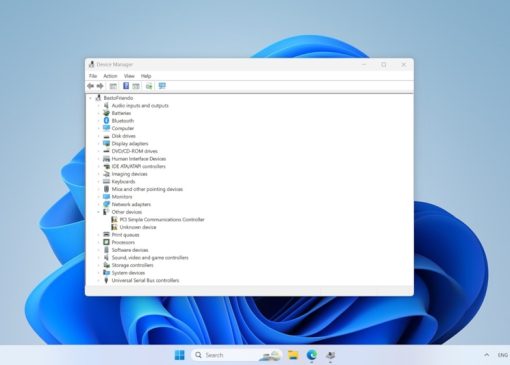Expand the Audio inputs and outputs node
The width and height of the screenshot is (510, 365).
(98, 106)
